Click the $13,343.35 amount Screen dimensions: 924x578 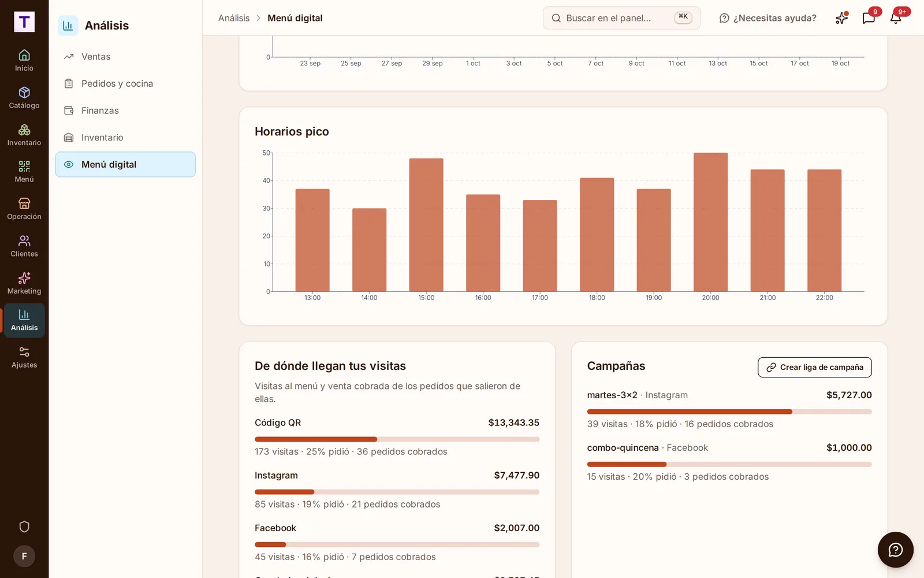pos(513,423)
